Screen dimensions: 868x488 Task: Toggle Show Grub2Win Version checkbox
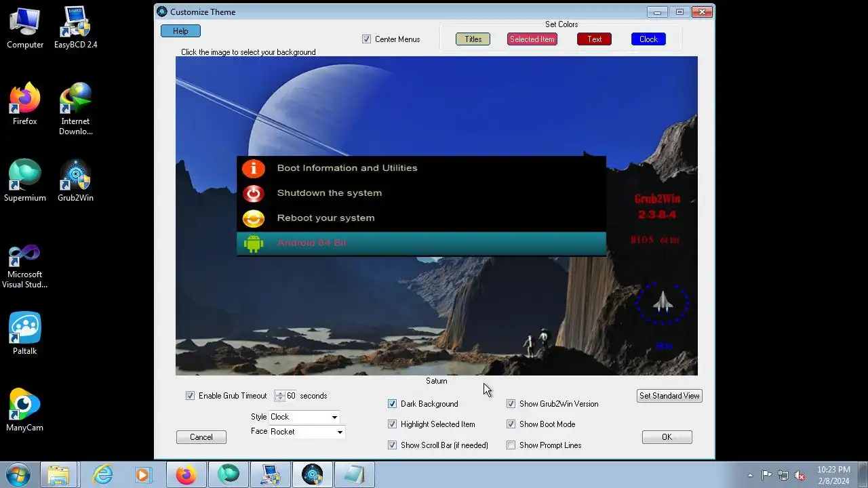tap(511, 404)
